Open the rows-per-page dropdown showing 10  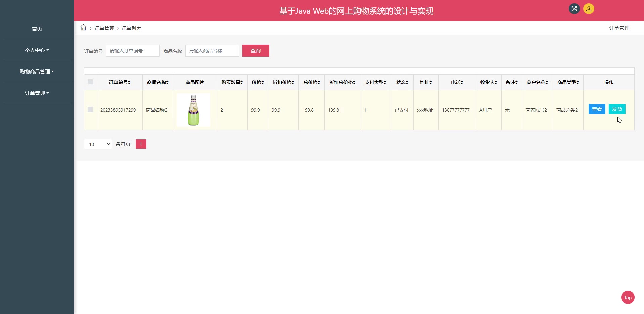(98, 144)
